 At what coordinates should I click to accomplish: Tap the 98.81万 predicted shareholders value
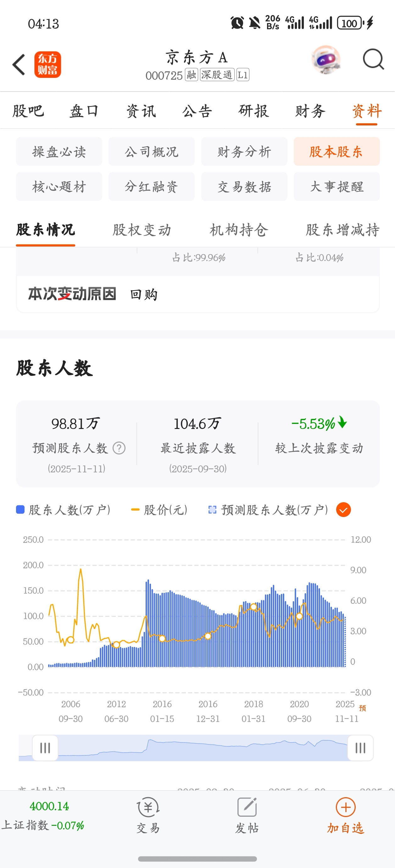coord(75,424)
